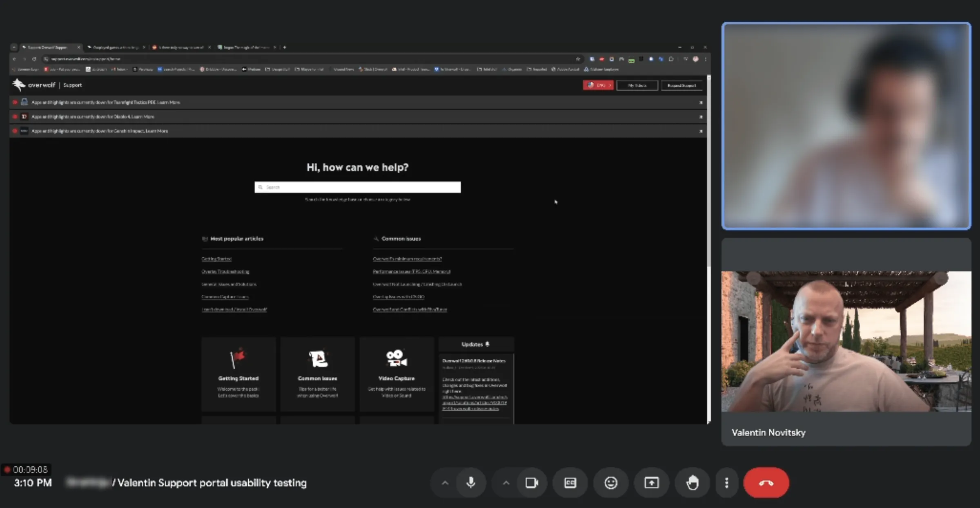Click the red recording indicator timer
The image size is (980, 508).
pos(26,470)
